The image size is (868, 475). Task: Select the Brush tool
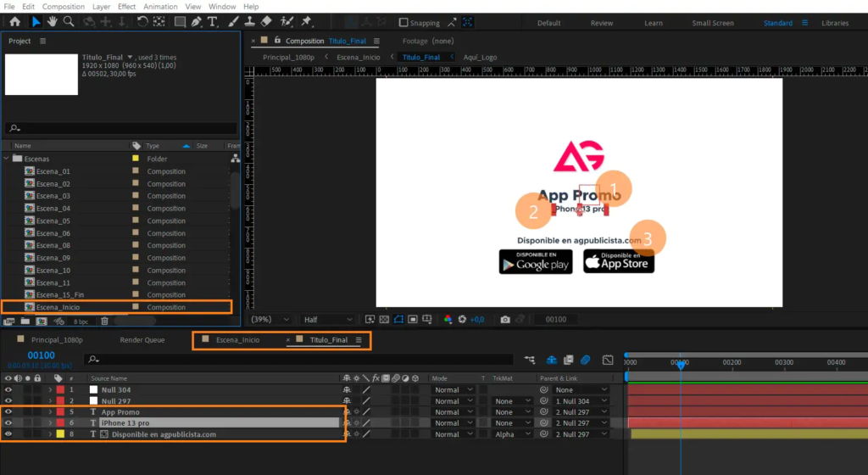tap(233, 21)
